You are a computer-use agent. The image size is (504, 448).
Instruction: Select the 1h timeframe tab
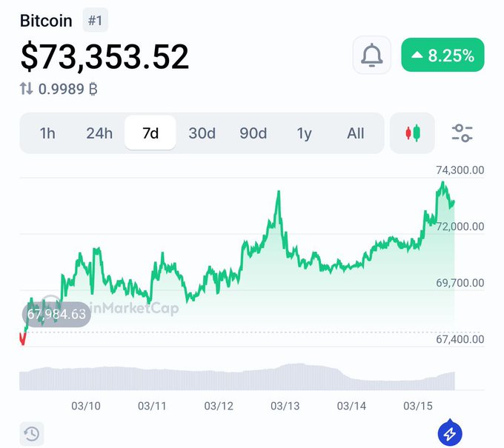click(x=47, y=133)
